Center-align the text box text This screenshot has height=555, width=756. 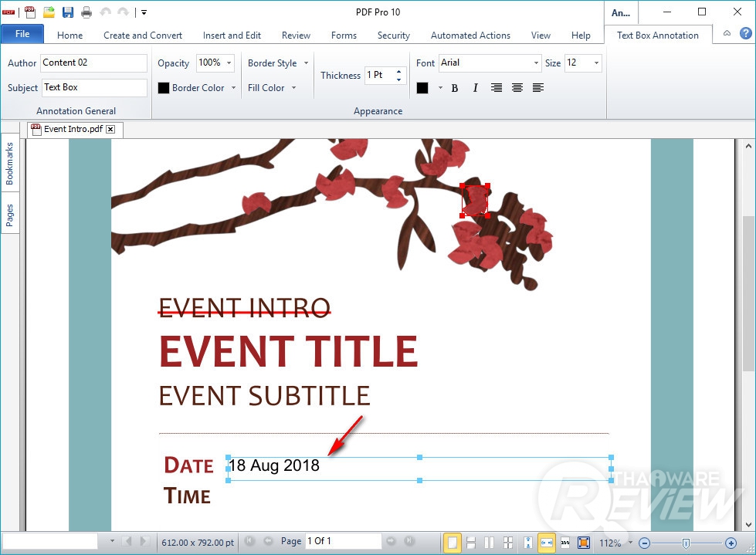(517, 88)
